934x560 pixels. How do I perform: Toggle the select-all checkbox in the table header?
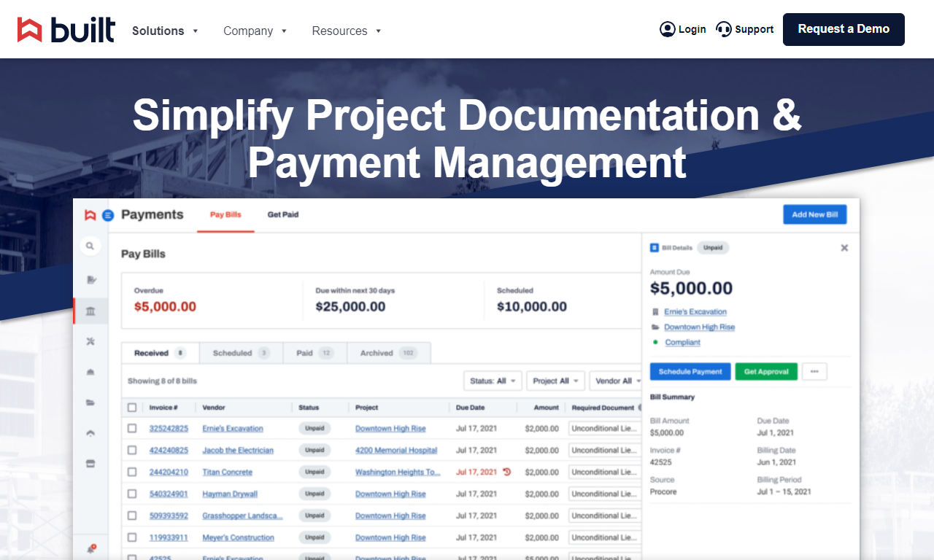tap(132, 408)
